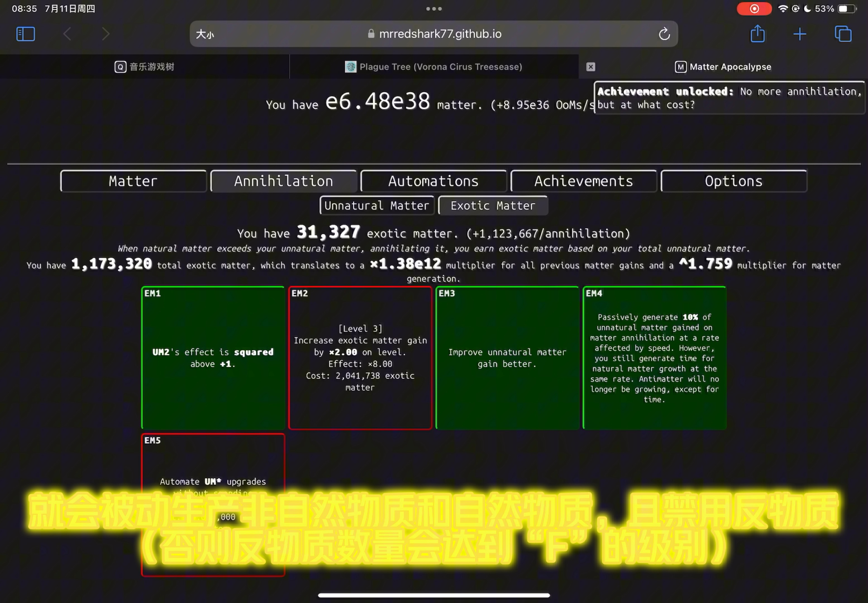Open the Achievements tab

pos(583,181)
